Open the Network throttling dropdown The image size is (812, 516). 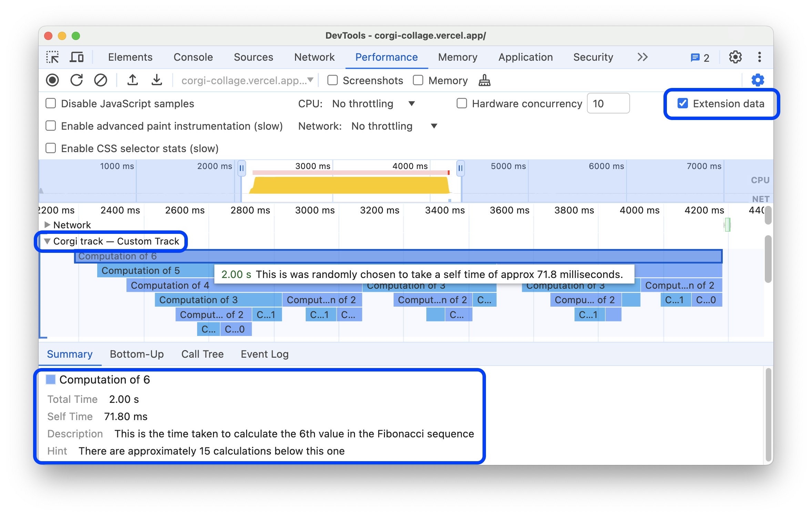(375, 126)
